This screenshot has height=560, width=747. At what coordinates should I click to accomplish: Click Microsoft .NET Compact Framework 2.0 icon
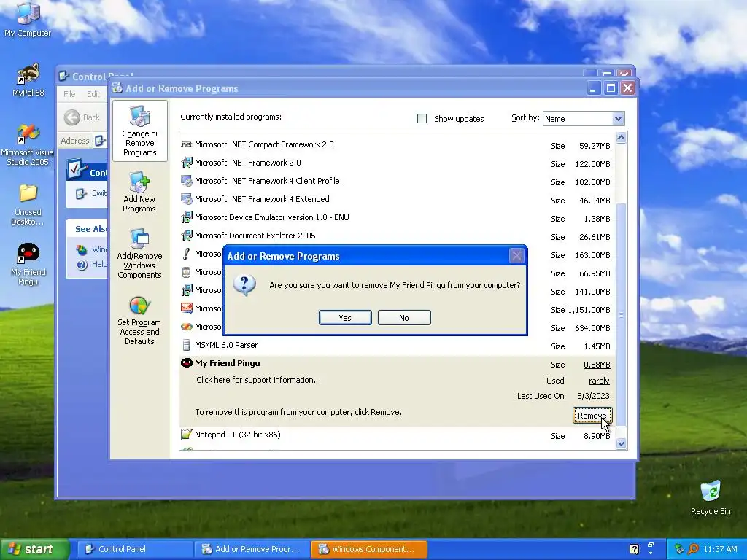[x=186, y=144]
